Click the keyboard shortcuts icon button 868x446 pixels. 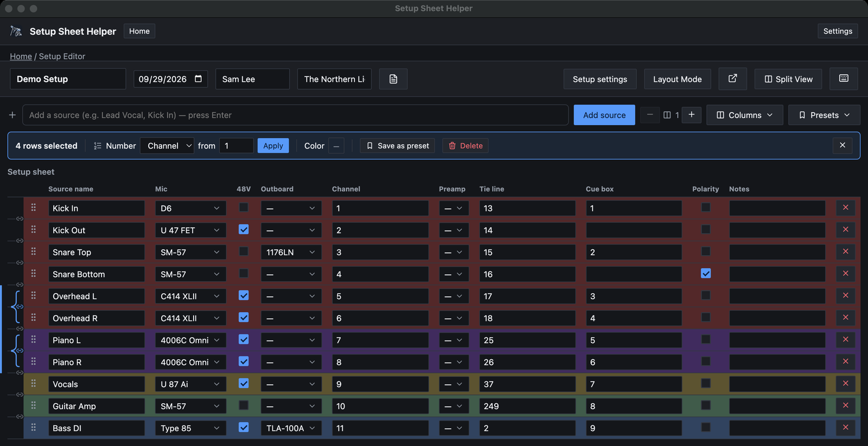click(x=844, y=79)
